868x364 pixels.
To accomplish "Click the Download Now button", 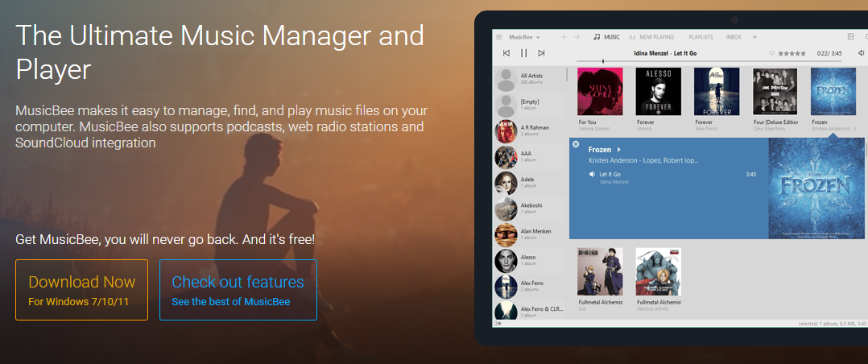I will click(x=81, y=290).
